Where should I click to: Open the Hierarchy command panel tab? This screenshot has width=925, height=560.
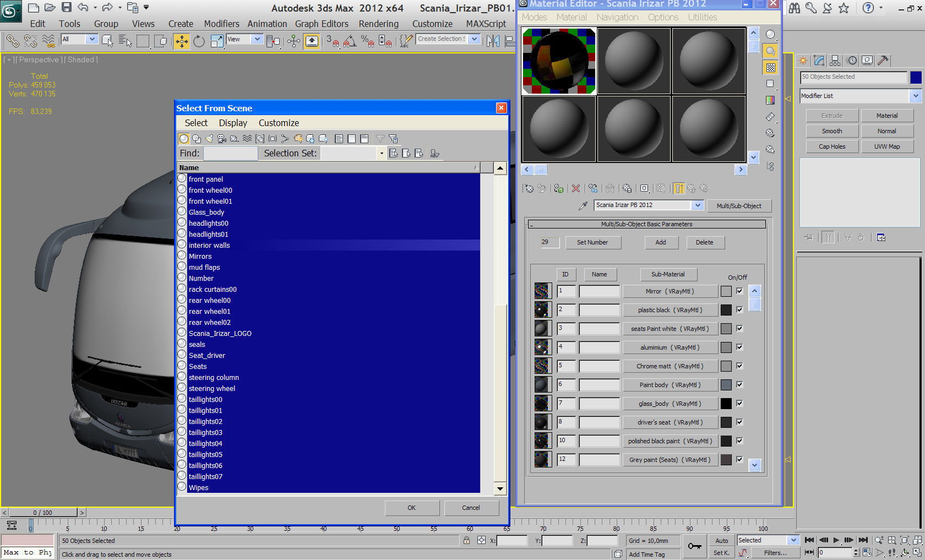click(835, 60)
